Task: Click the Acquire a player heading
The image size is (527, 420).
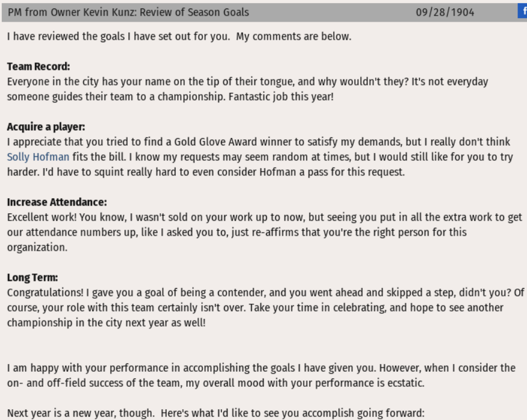Action: pos(46,127)
